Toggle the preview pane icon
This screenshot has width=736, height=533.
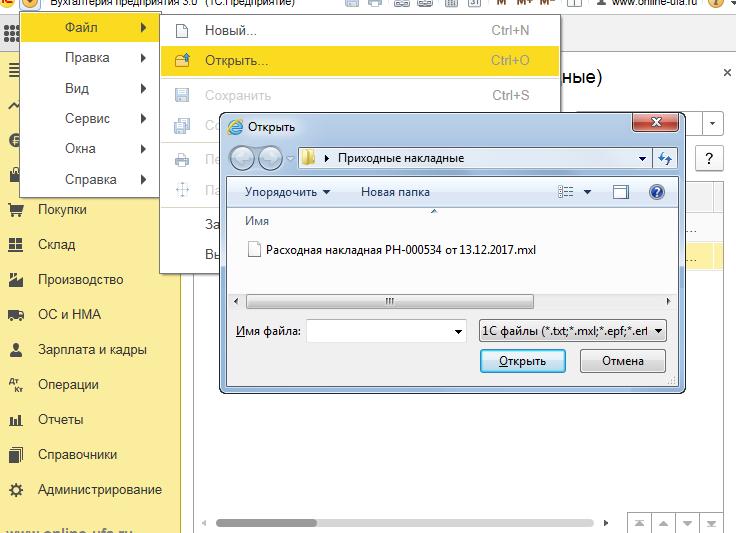[621, 191]
